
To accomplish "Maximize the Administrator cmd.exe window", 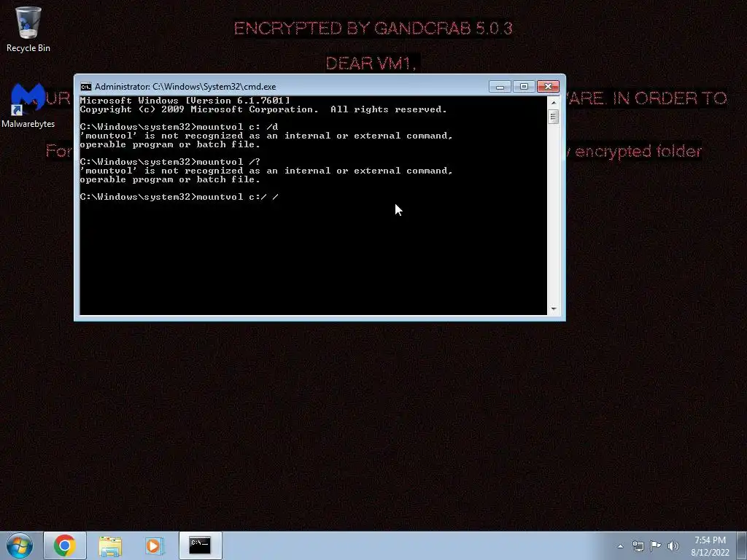I will 524,87.
